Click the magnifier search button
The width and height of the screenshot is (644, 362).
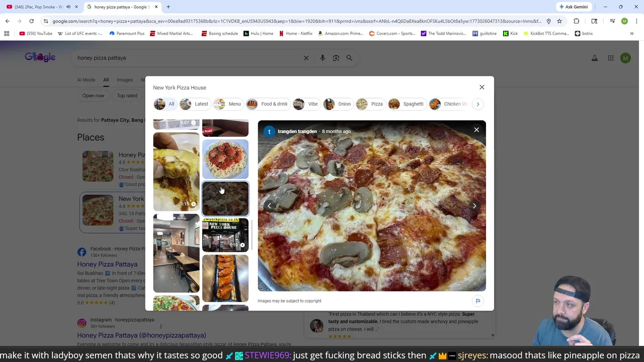coord(349,58)
